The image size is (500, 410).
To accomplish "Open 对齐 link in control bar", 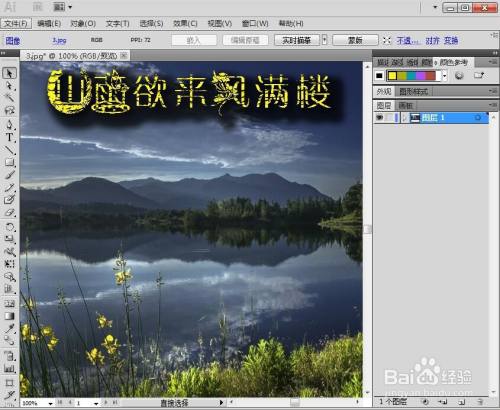I will 433,41.
